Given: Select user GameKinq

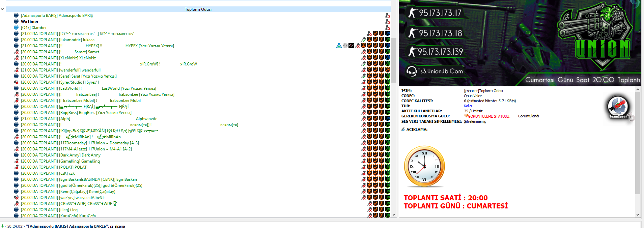Looking at the screenshot, I should click(60, 161).
